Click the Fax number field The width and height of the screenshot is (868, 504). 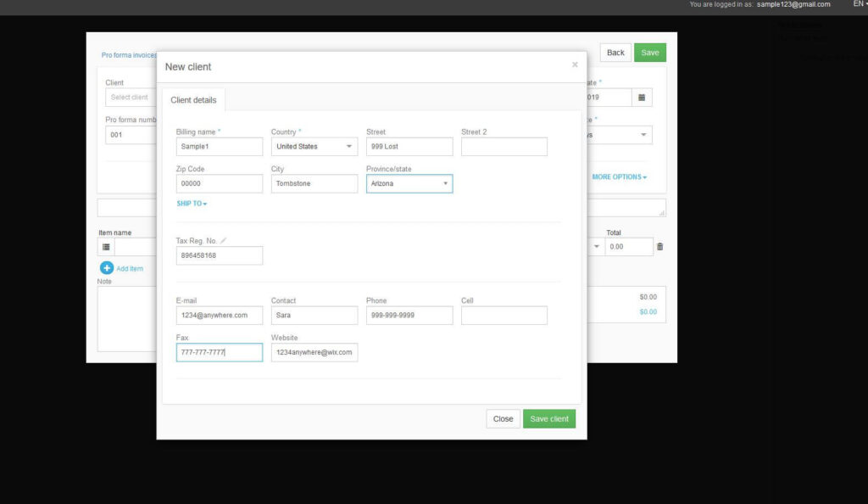[220, 353]
